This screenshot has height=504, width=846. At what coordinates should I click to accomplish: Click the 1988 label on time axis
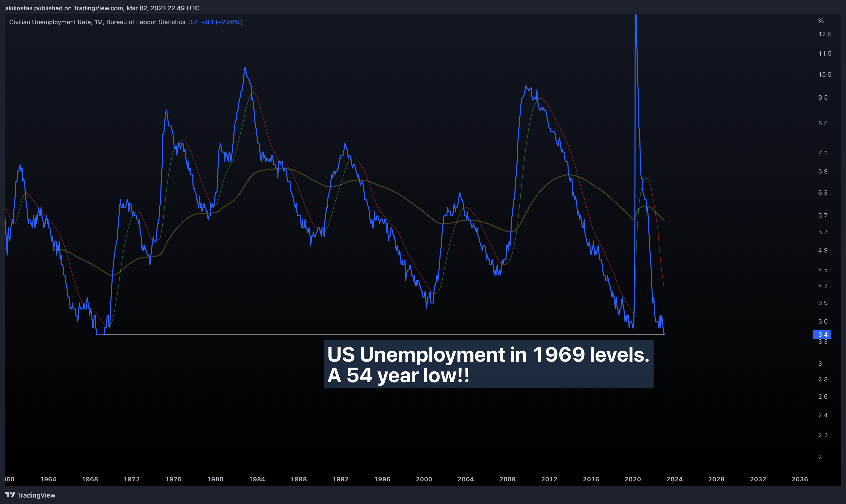click(299, 479)
